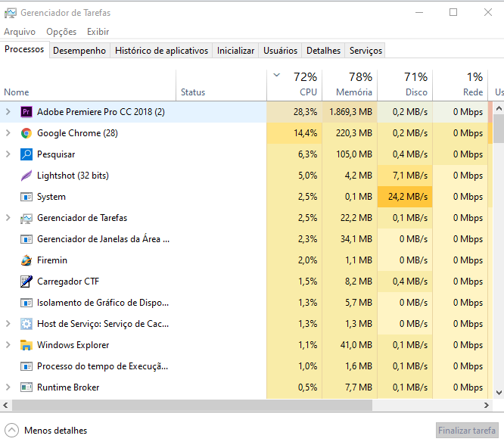Click the Windows Explorer folder icon

coord(26,345)
